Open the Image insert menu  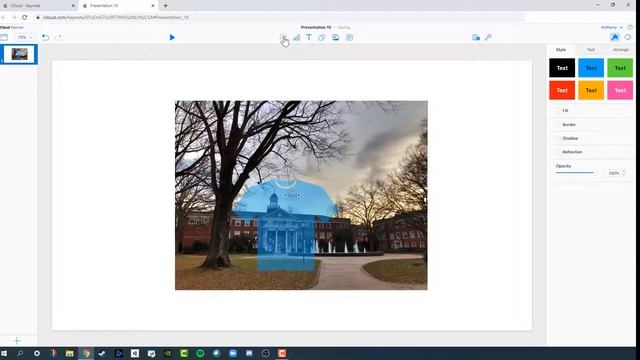click(x=336, y=38)
